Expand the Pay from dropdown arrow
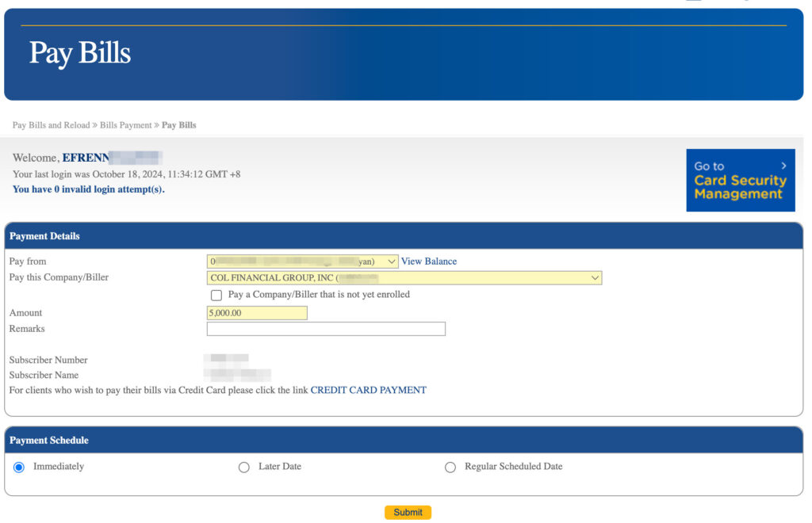This screenshot has height=523, width=812. [x=392, y=261]
